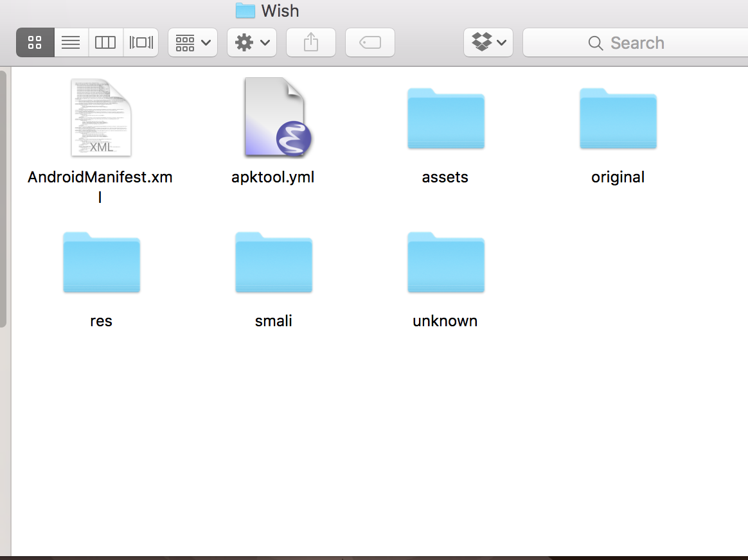The image size is (748, 560).
Task: Click the res folder name label
Action: pyautogui.click(x=101, y=321)
